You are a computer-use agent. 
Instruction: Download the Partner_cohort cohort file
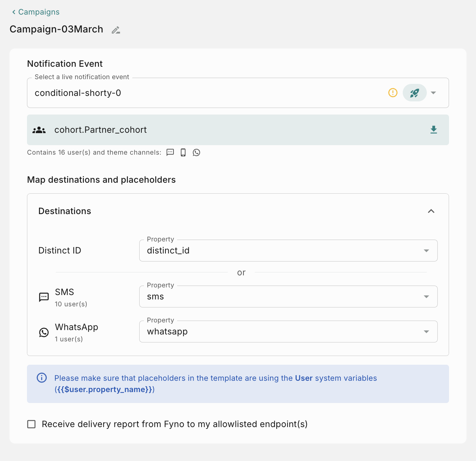pyautogui.click(x=433, y=130)
